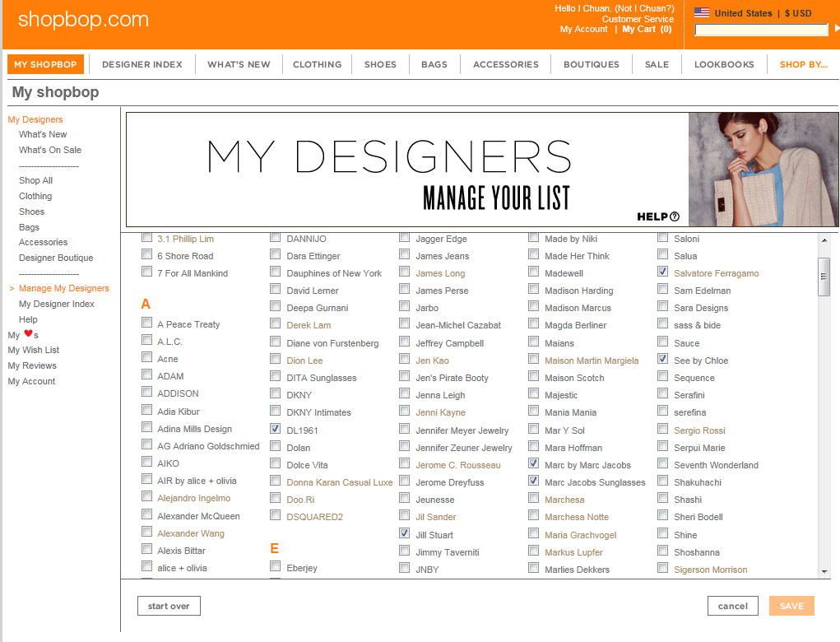
Task: Open the My Account header link
Action: point(584,29)
